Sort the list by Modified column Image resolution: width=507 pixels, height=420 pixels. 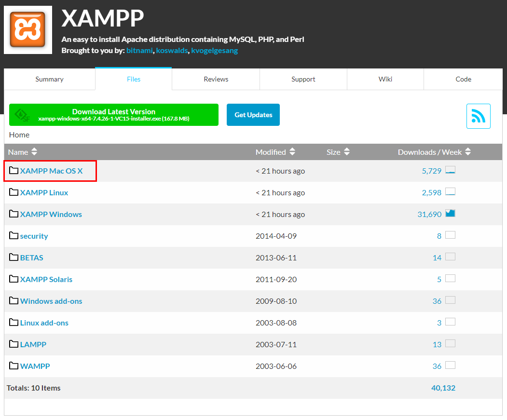pos(275,152)
